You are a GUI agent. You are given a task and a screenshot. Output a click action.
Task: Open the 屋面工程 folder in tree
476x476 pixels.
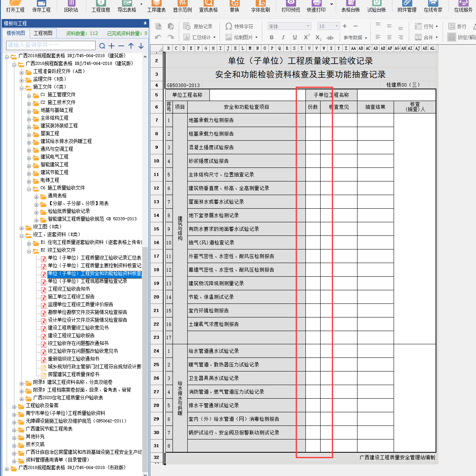coord(50,134)
